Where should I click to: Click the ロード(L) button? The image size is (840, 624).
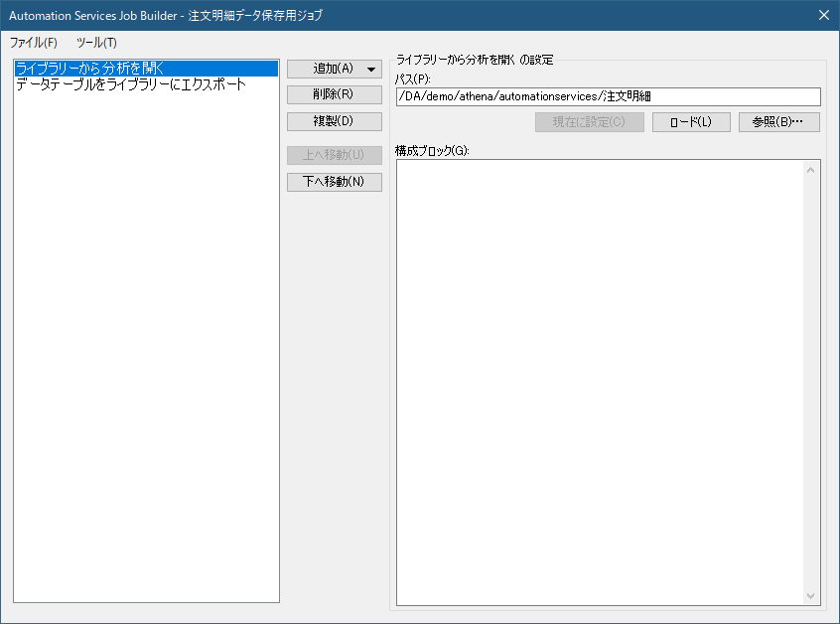691,122
